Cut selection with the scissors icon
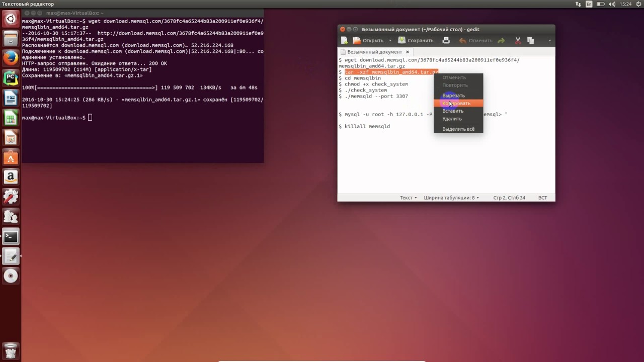 [518, 40]
